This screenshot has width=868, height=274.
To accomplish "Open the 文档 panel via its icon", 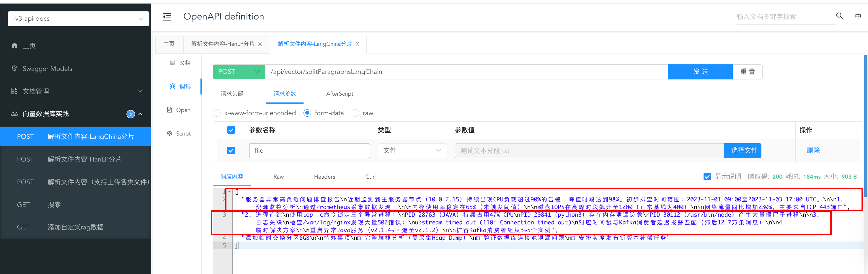I will (x=172, y=63).
